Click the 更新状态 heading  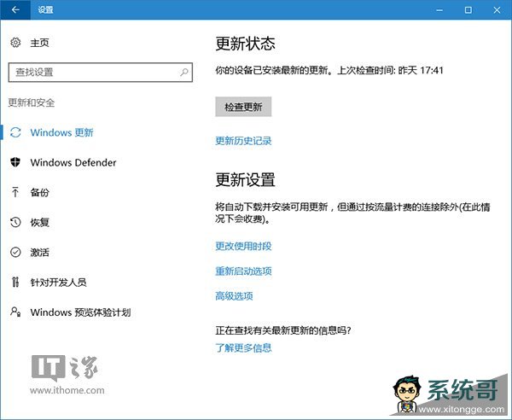click(245, 44)
